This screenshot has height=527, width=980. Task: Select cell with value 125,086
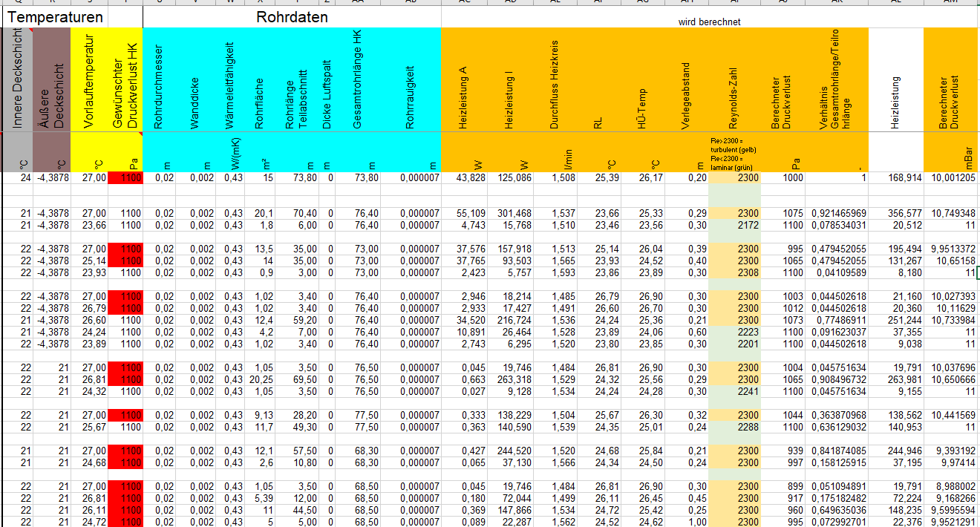tap(510, 177)
